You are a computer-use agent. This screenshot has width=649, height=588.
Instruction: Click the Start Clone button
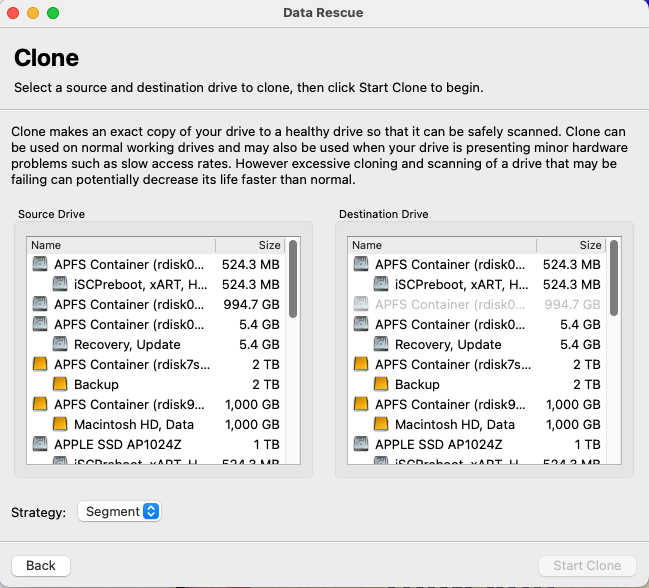587,565
